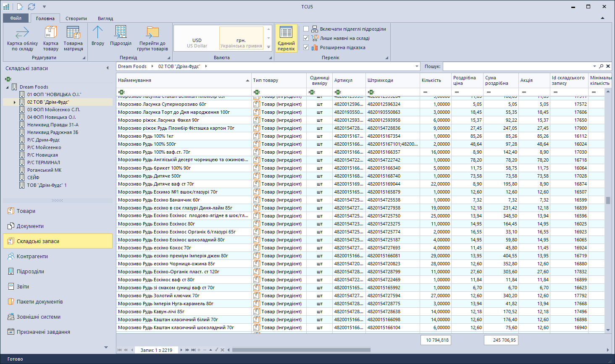
Task: Open Товари navigation section
Action: point(58,211)
